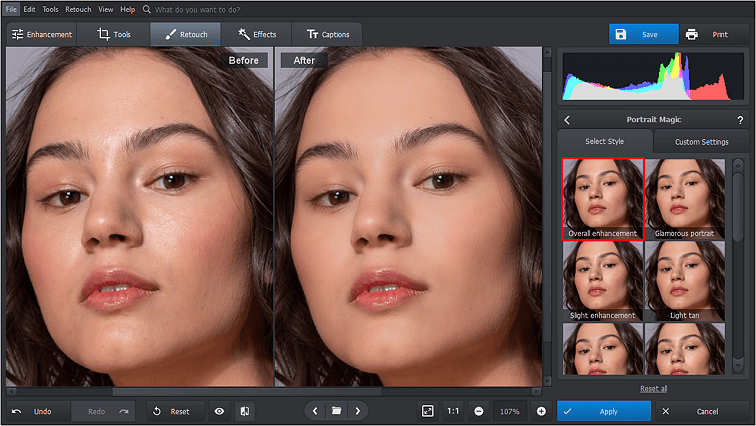Click the Reset button
This screenshot has height=426, width=756.
click(x=175, y=411)
